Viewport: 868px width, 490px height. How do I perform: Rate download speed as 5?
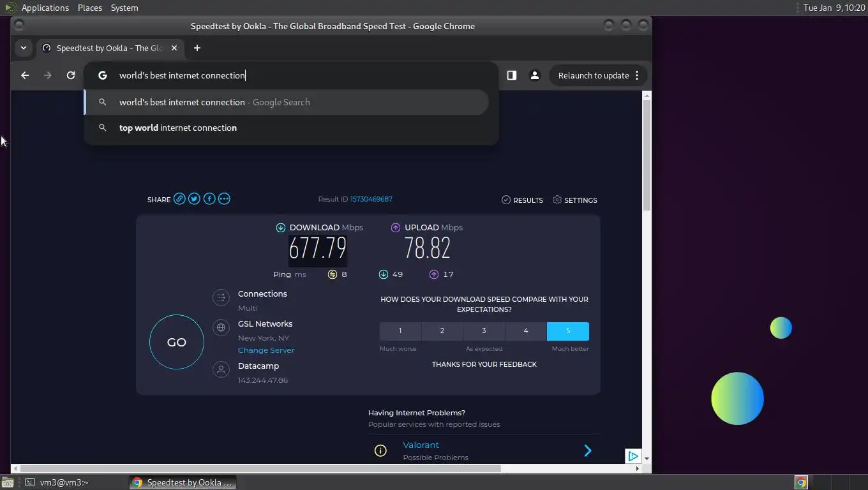(x=568, y=331)
